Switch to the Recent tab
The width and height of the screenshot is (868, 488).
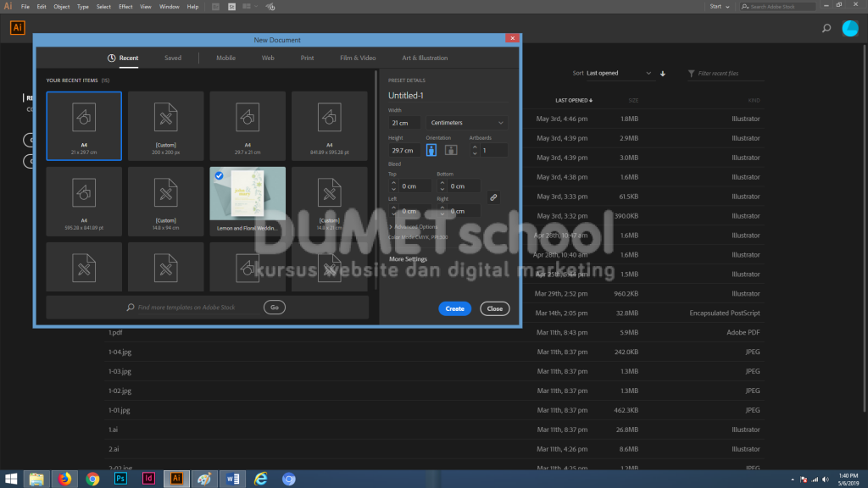[123, 58]
